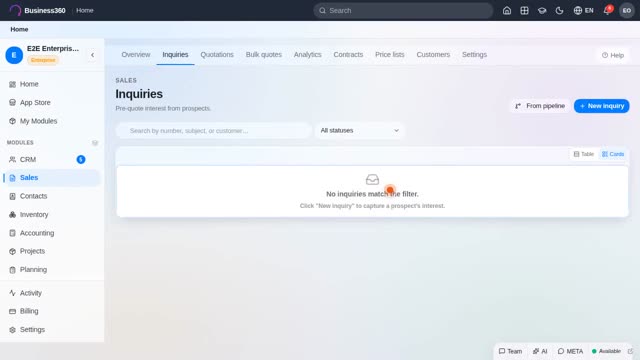Open the Contacts module
Image resolution: width=640 pixels, height=360 pixels.
(x=52, y=196)
